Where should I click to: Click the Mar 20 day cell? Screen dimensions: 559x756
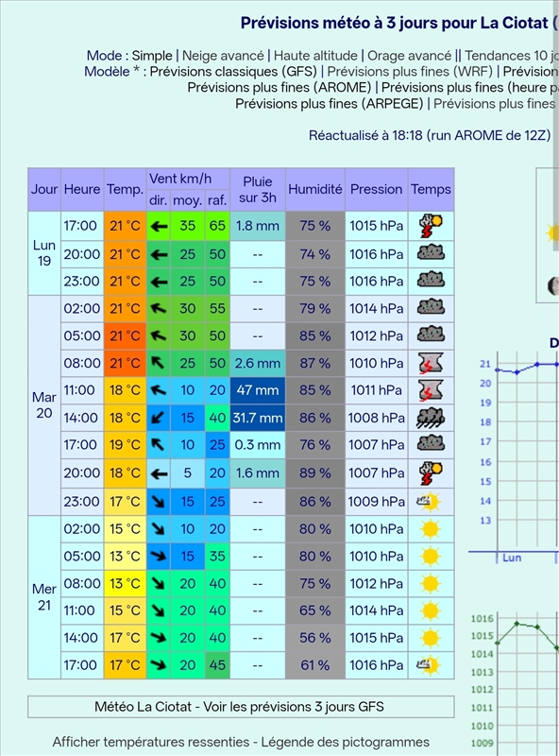[44, 405]
